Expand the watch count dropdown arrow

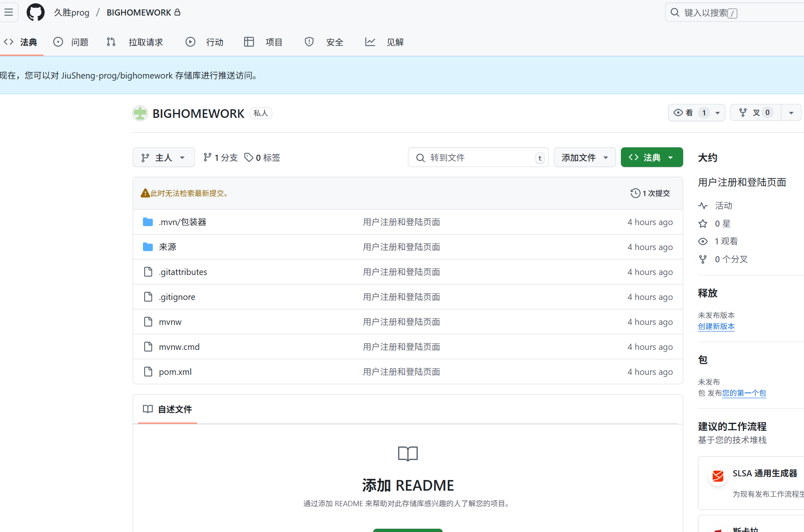tap(718, 113)
